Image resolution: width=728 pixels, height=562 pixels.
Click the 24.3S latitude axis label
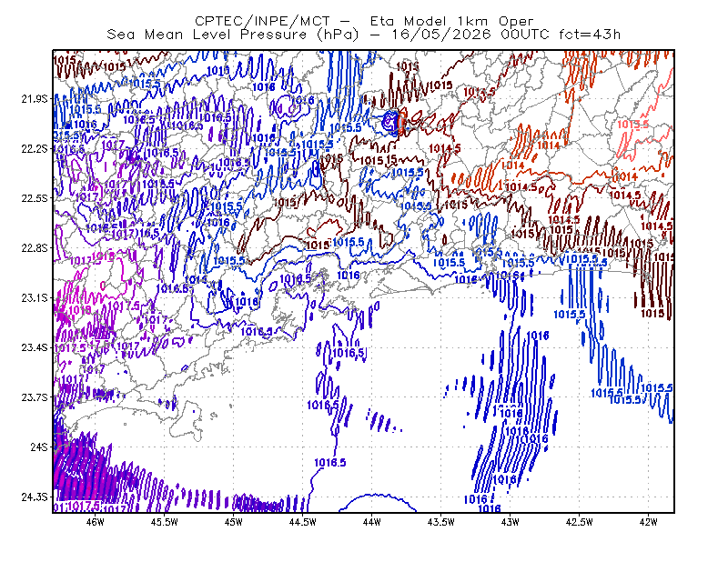point(35,497)
